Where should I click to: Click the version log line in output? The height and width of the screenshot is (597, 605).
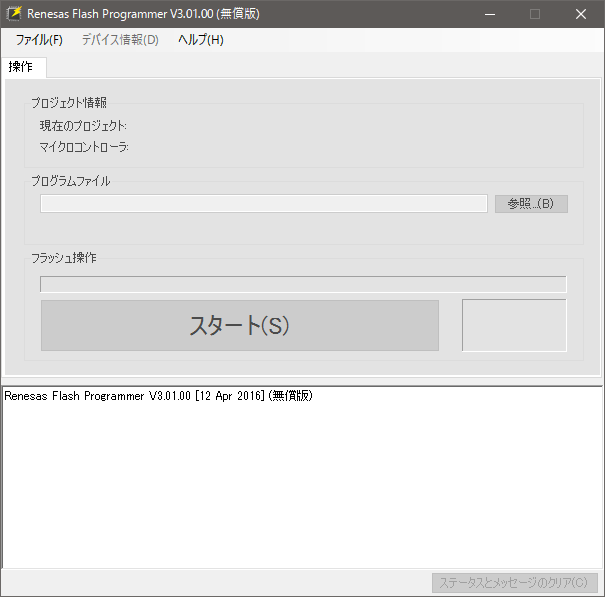coord(158,396)
